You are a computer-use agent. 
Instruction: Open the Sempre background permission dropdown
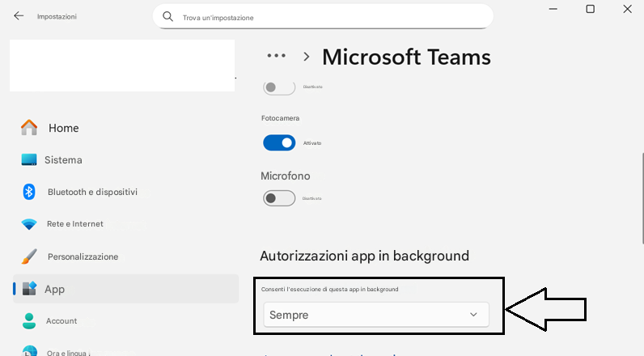point(376,315)
